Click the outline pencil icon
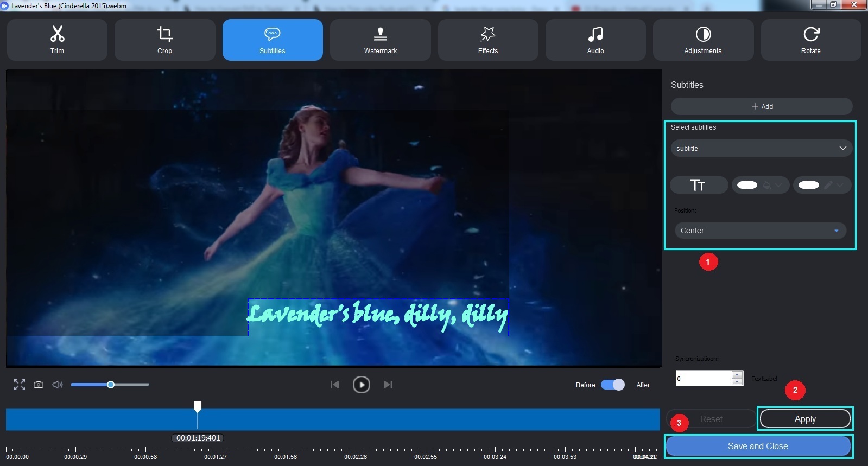868x466 pixels. [828, 185]
